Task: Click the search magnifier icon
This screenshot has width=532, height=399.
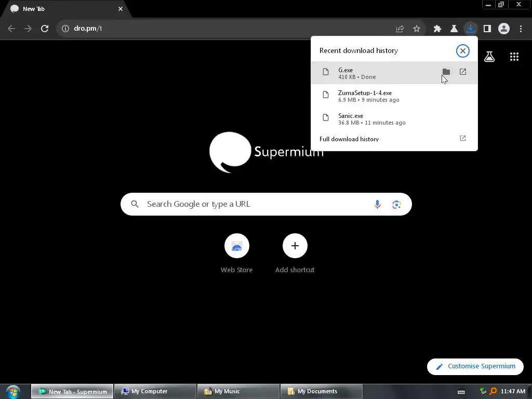Action: click(135, 204)
